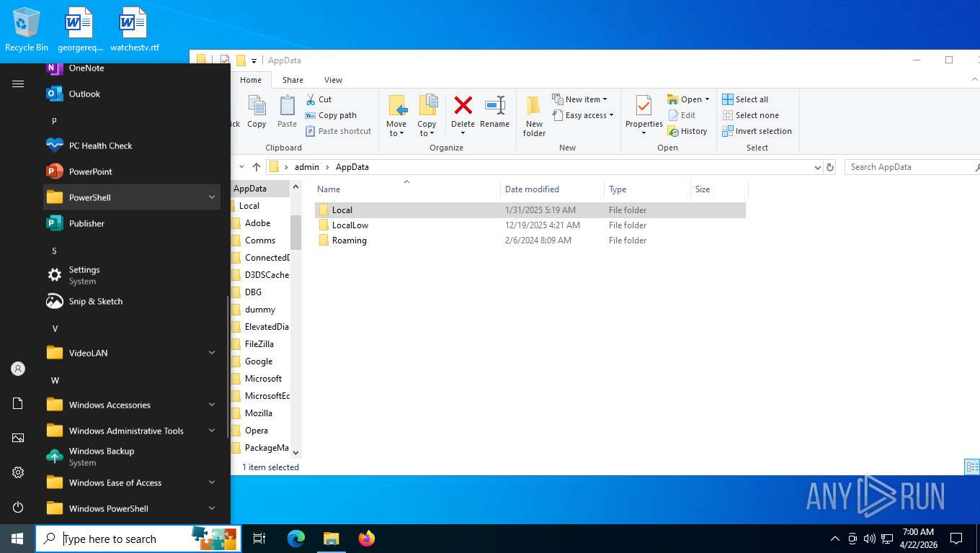Open the Move to dropdown
Image resolution: width=980 pixels, height=553 pixels.
pos(396,115)
